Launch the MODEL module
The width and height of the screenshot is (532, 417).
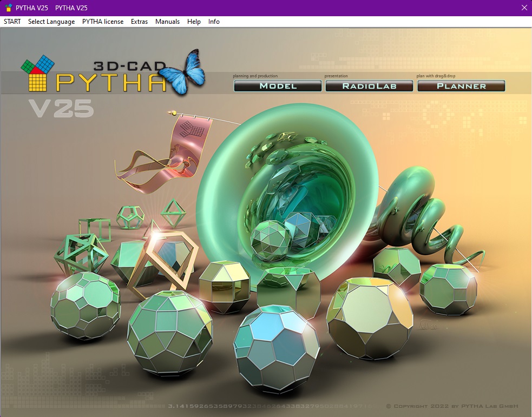tap(278, 86)
